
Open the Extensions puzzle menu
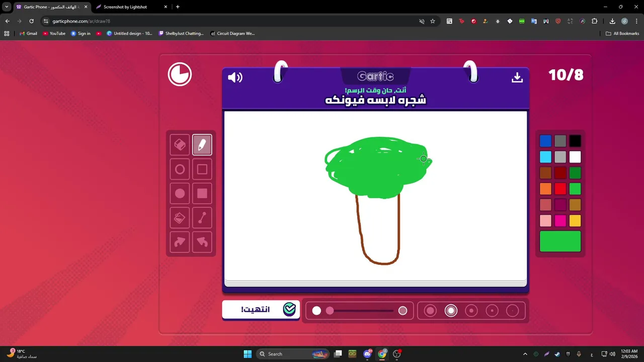[595, 21]
